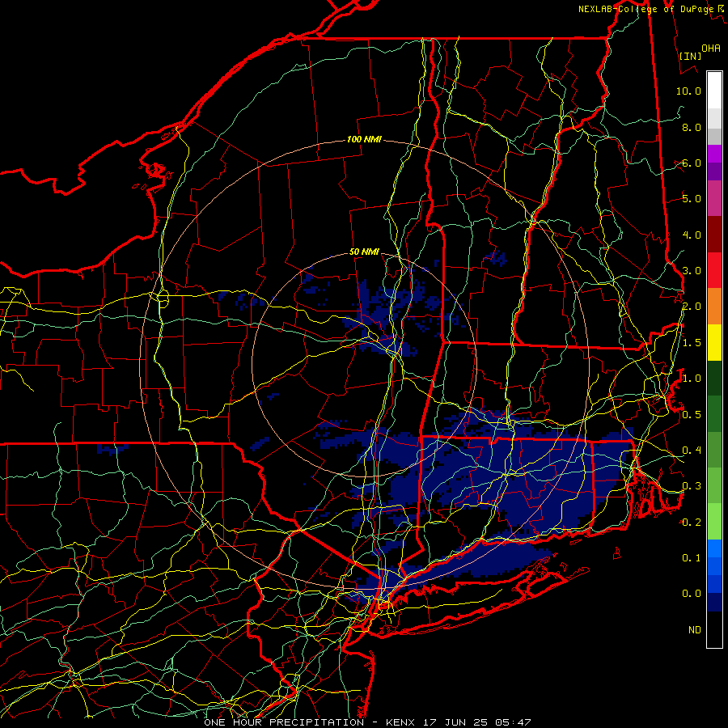Click the 0.2 legend value

point(692,523)
